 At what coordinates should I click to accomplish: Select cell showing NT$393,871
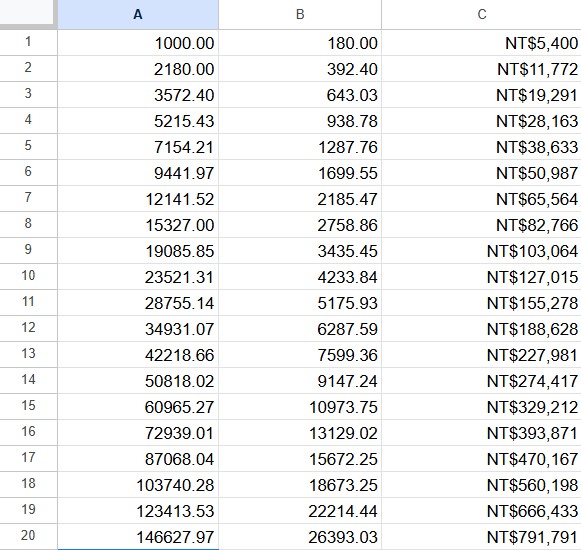point(481,433)
